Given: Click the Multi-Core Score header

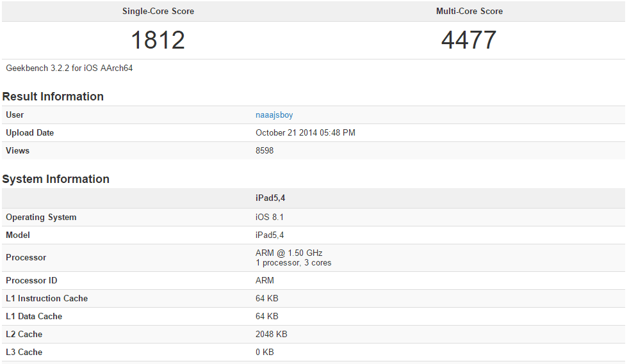Looking at the screenshot, I should pyautogui.click(x=470, y=12).
